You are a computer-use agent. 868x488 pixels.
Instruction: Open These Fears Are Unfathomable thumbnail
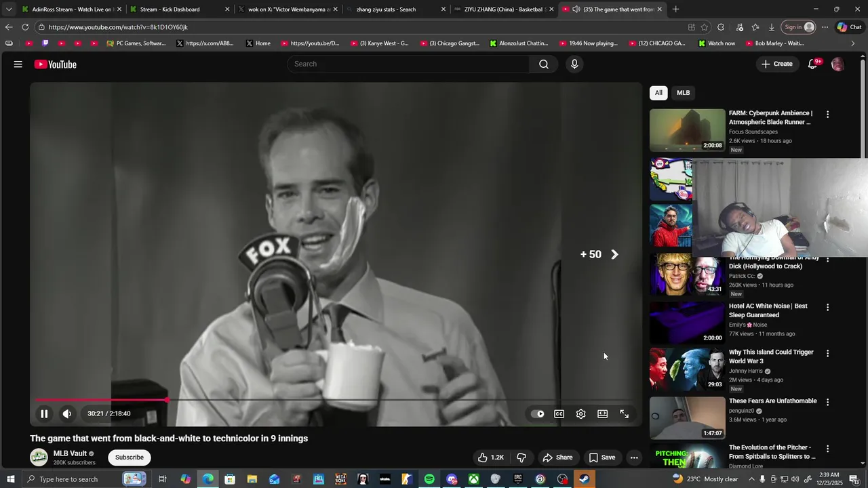(x=687, y=418)
